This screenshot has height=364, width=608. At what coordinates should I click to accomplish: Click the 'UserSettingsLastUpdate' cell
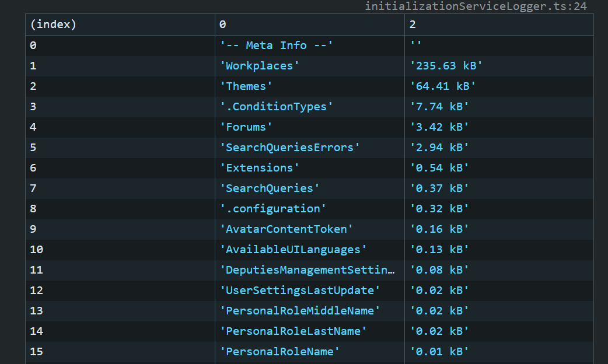pyautogui.click(x=299, y=290)
